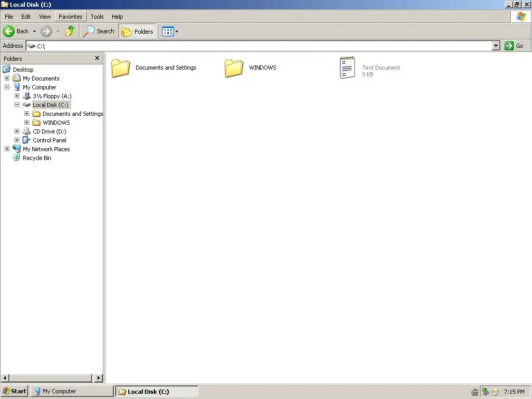Expand the 3½ Floppy (A:) node
The image size is (532, 399).
[17, 96]
